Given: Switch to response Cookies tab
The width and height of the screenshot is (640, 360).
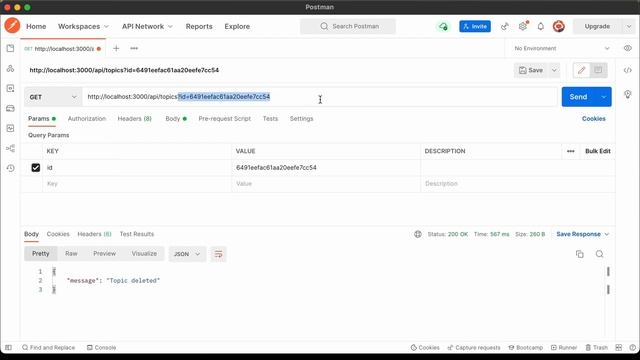Looking at the screenshot, I should [58, 234].
